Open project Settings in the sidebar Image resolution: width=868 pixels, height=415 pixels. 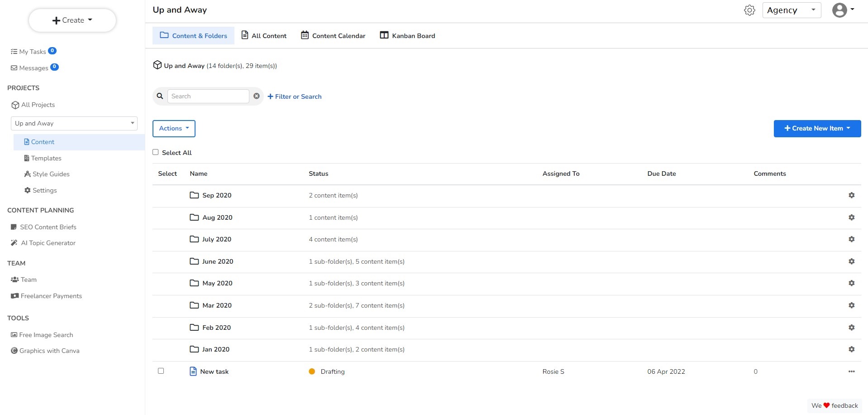pyautogui.click(x=40, y=190)
